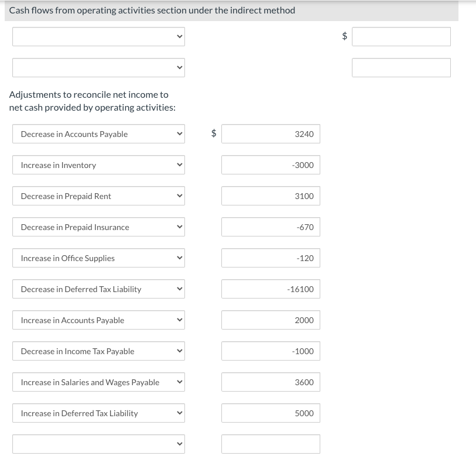Select the input field containing 3240
476x456 pixels.
click(270, 133)
